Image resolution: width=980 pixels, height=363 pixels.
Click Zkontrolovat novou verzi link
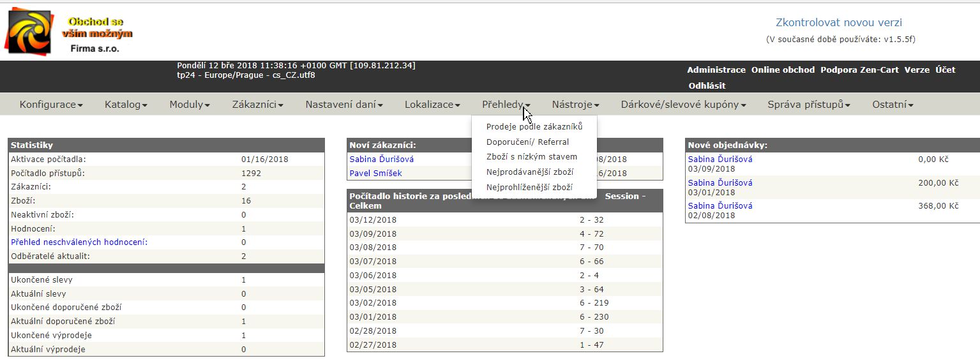838,23
